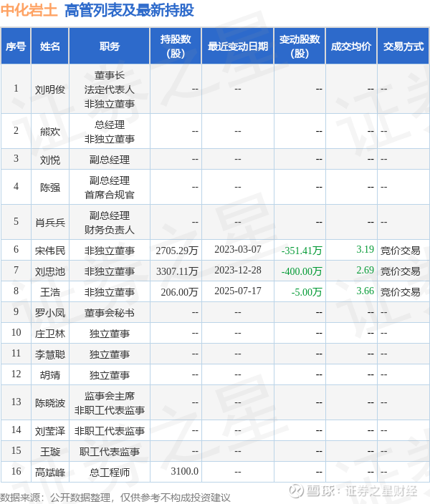
Task: Click the position 监事会主席
Action: [110, 396]
